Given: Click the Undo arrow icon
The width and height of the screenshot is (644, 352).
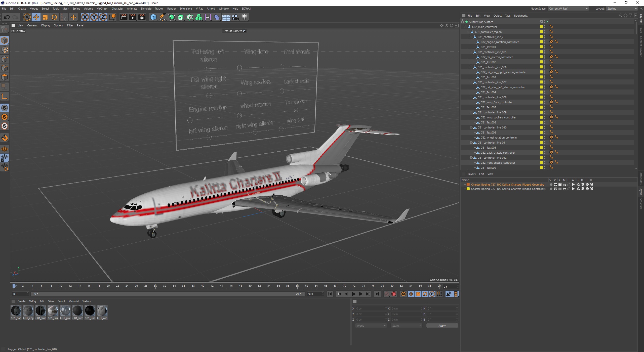Looking at the screenshot, I should point(7,17).
